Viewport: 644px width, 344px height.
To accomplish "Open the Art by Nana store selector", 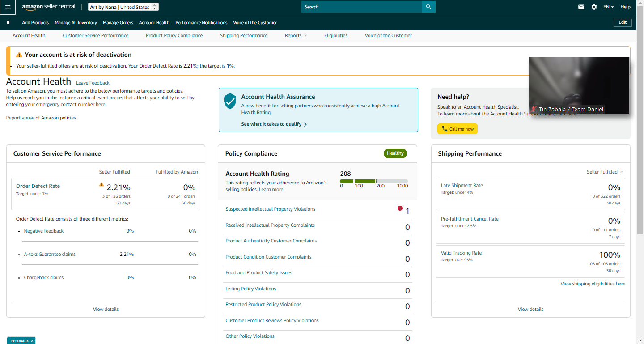I will (x=123, y=7).
